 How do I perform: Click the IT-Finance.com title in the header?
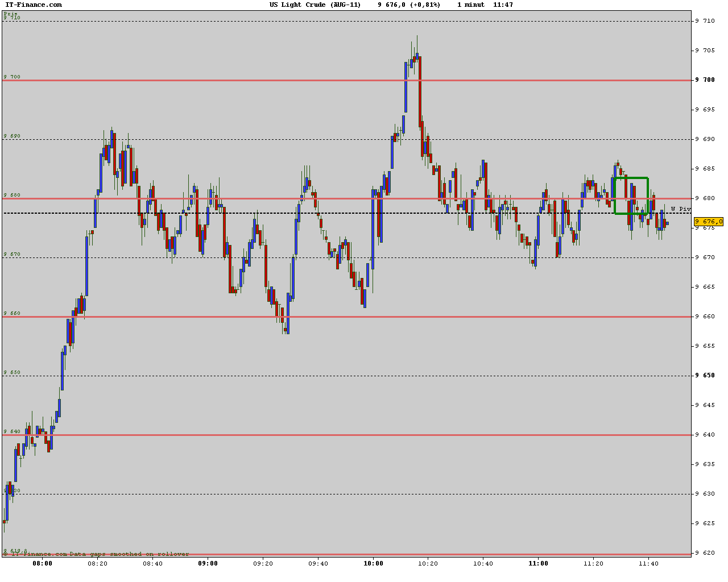(x=33, y=5)
